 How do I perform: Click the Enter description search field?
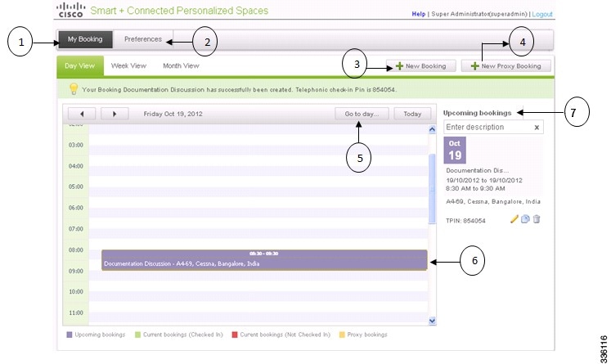pos(493,127)
